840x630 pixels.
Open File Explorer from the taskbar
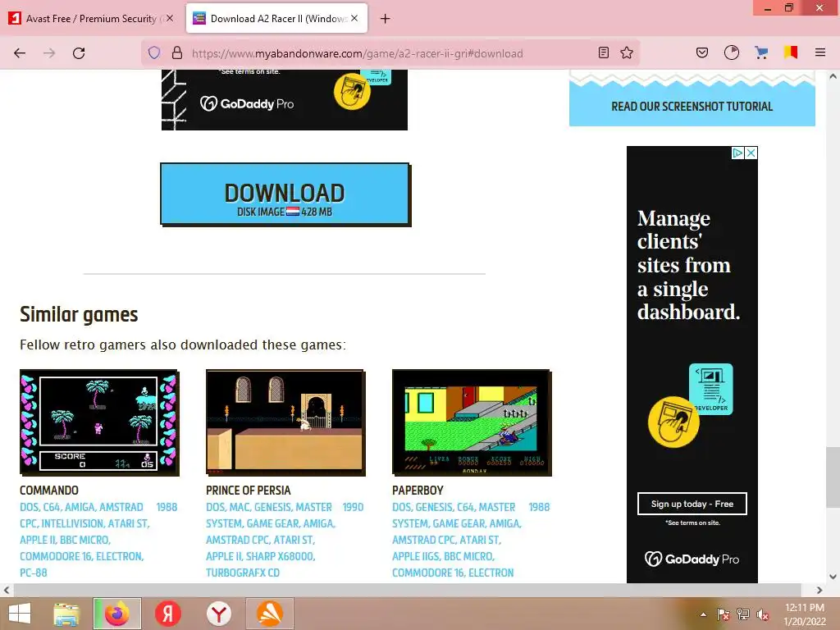pyautogui.click(x=66, y=614)
